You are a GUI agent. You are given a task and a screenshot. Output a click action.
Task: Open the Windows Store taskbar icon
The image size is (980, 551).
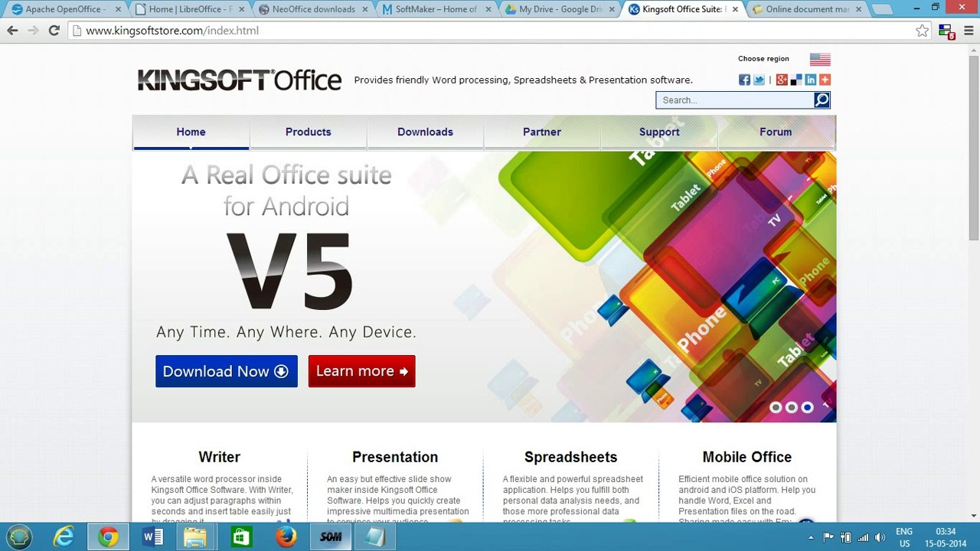(x=241, y=536)
